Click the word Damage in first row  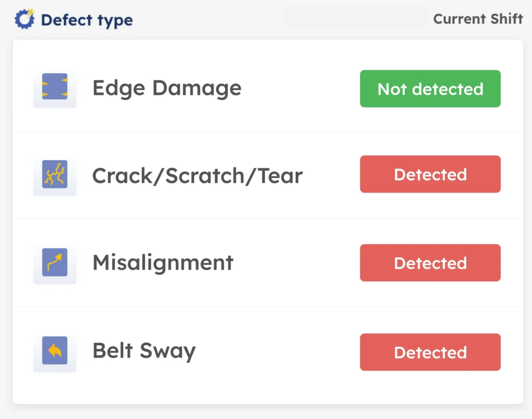tap(196, 88)
